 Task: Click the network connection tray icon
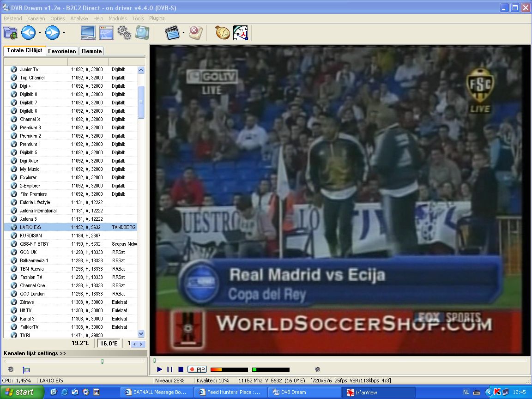tap(505, 392)
